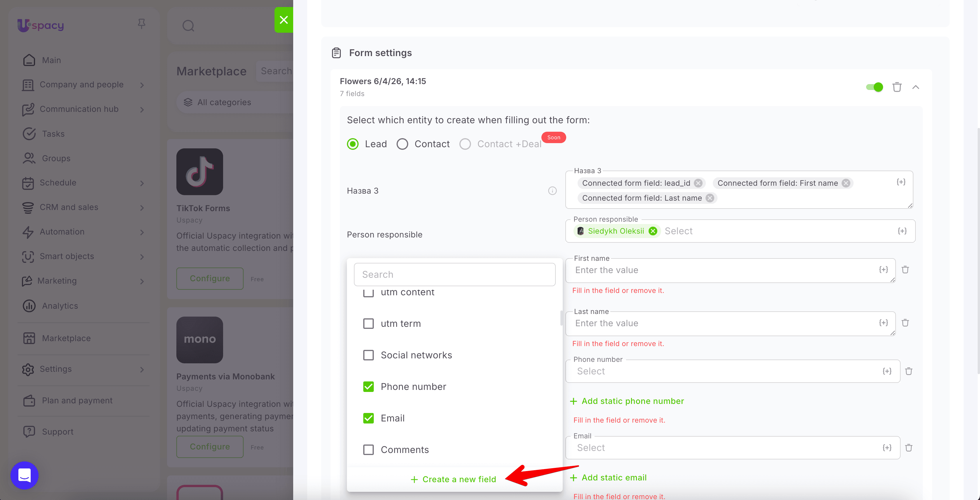Delete the Phone number field
This screenshot has height=500, width=980.
(909, 371)
